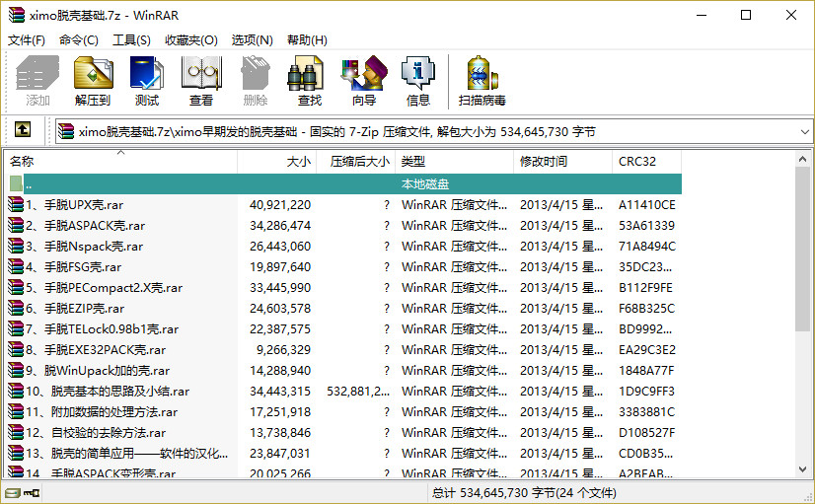815x504 pixels.
Task: Open the 收藏夹(O) menu
Action: click(x=190, y=40)
